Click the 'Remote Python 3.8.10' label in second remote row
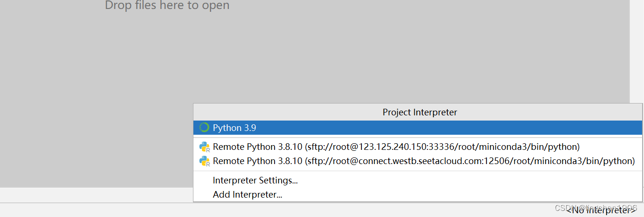Viewport: 644px width, 217px height. pos(257,161)
